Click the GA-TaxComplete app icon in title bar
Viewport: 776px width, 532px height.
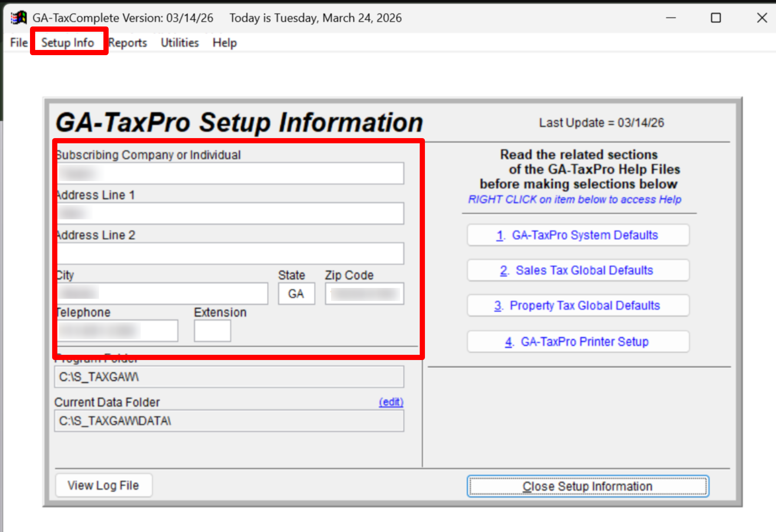(19, 18)
